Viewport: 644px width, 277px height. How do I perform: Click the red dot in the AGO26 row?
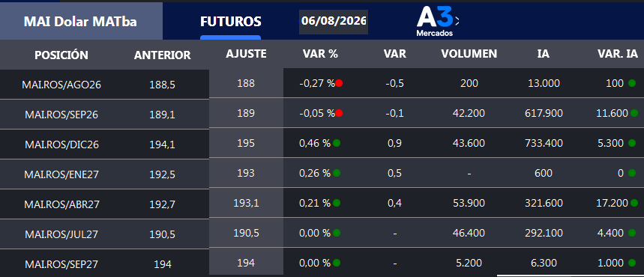point(339,83)
